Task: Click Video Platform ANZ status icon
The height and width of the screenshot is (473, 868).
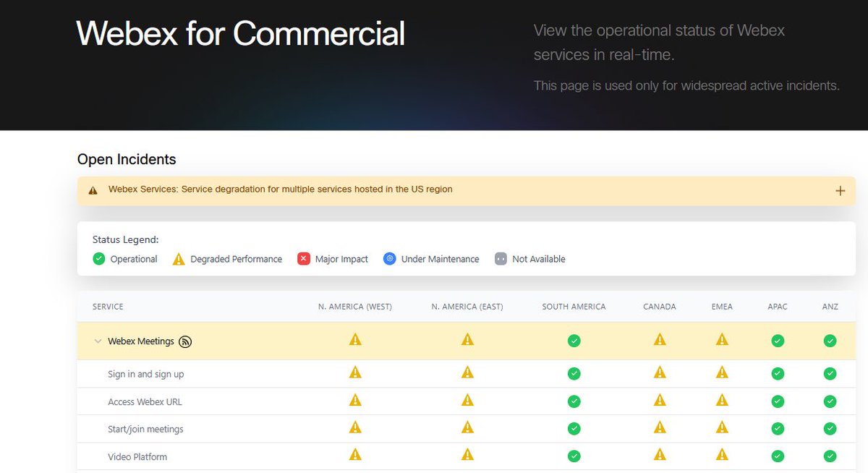Action: click(x=830, y=456)
